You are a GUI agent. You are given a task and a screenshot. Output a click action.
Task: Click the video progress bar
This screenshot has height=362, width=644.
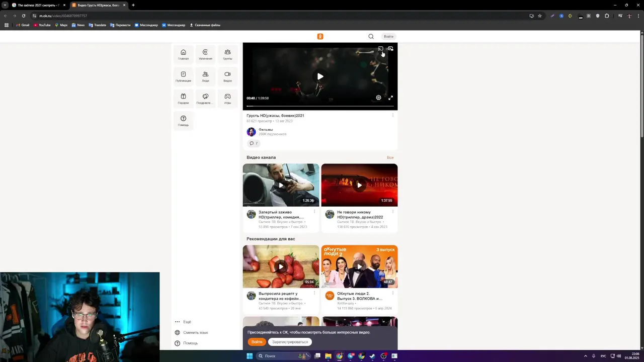320,106
